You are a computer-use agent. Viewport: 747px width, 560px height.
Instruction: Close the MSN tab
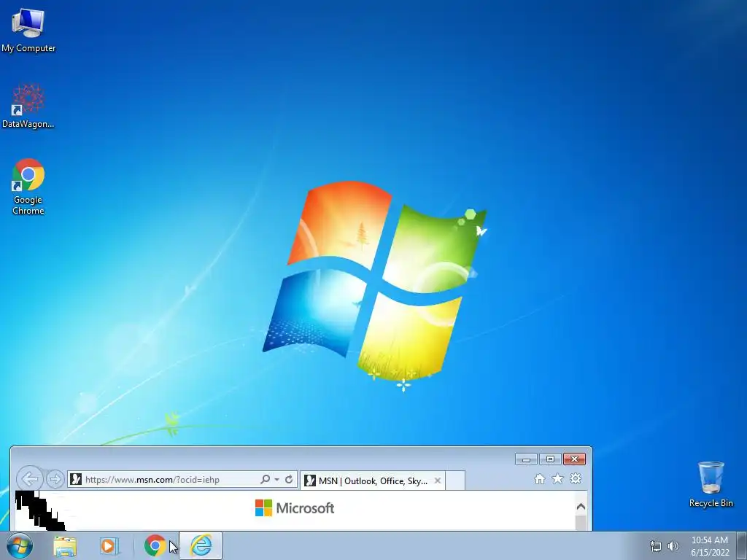(x=438, y=481)
